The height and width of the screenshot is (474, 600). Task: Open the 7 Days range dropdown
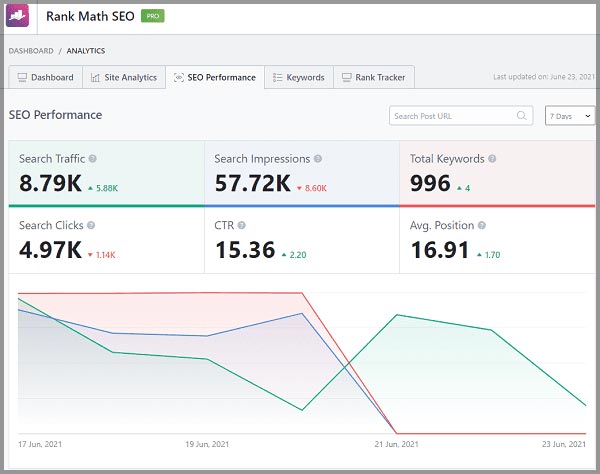click(x=570, y=116)
